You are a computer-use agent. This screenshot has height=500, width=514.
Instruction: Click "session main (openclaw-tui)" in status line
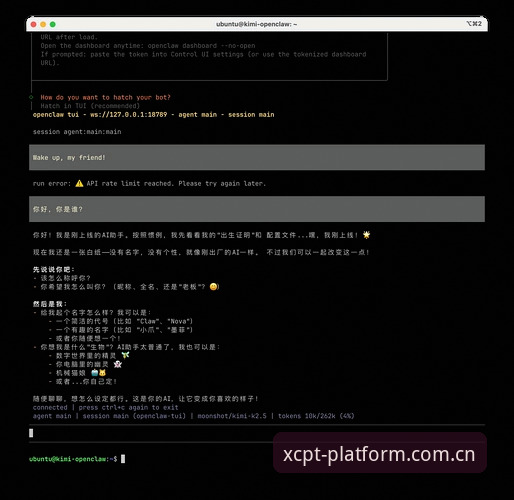pos(134,416)
